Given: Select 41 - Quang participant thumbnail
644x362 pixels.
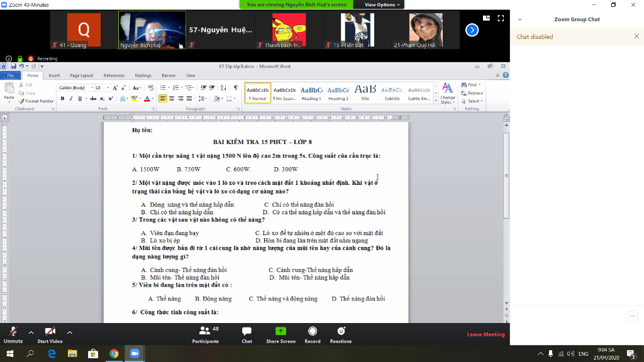Looking at the screenshot, I should [x=84, y=30].
